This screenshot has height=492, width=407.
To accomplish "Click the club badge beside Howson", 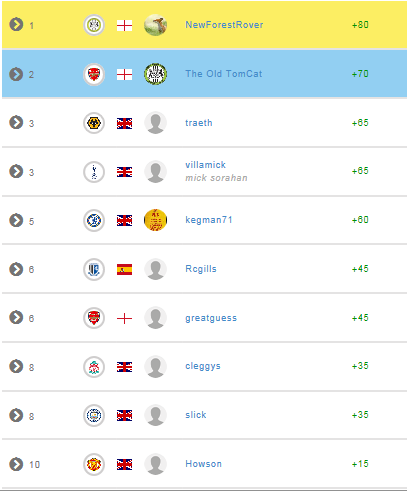I will pos(94,464).
